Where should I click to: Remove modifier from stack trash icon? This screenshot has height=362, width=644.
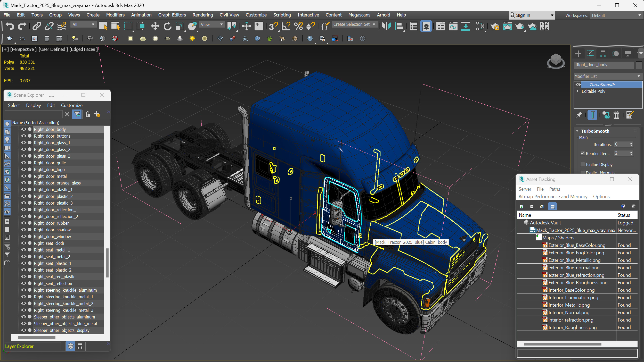616,115
